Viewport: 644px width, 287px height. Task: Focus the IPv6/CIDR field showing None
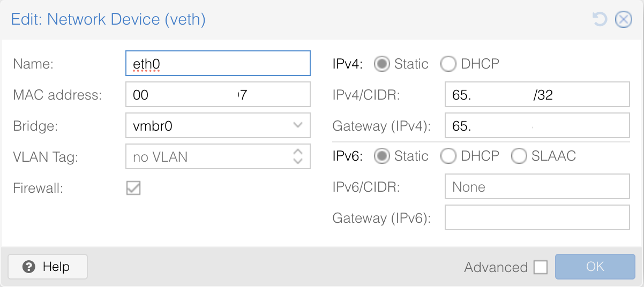coord(537,187)
